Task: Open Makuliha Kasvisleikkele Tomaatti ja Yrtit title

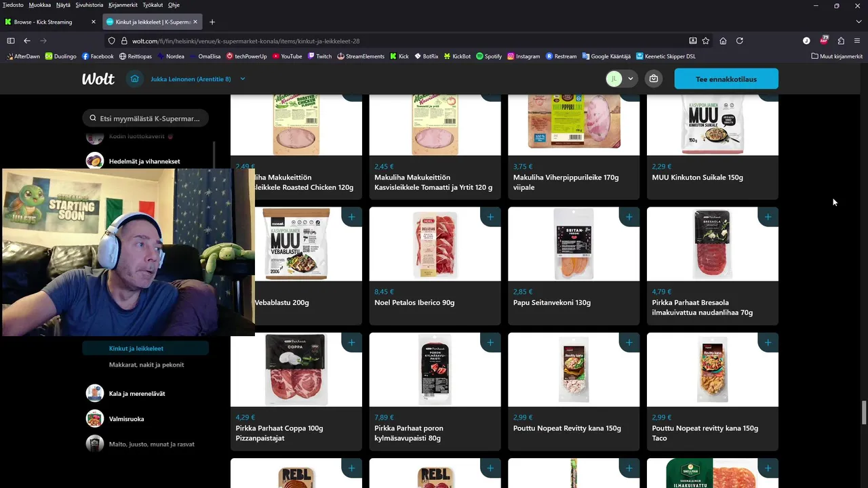Action: (433, 182)
